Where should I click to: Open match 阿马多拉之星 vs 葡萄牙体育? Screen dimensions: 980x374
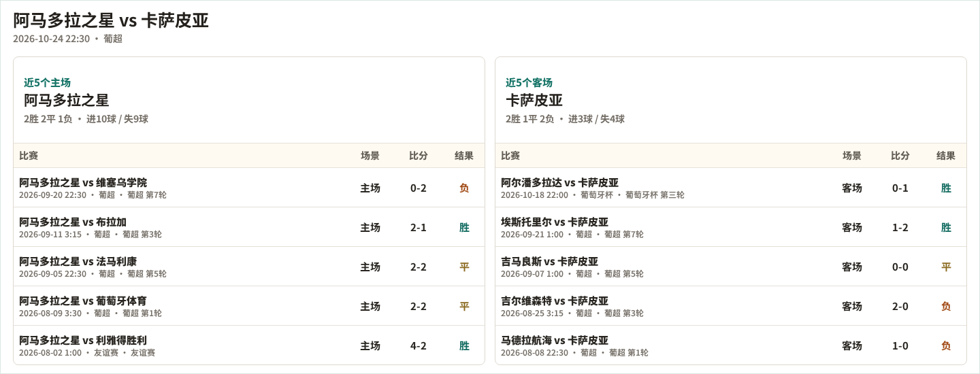(x=83, y=301)
